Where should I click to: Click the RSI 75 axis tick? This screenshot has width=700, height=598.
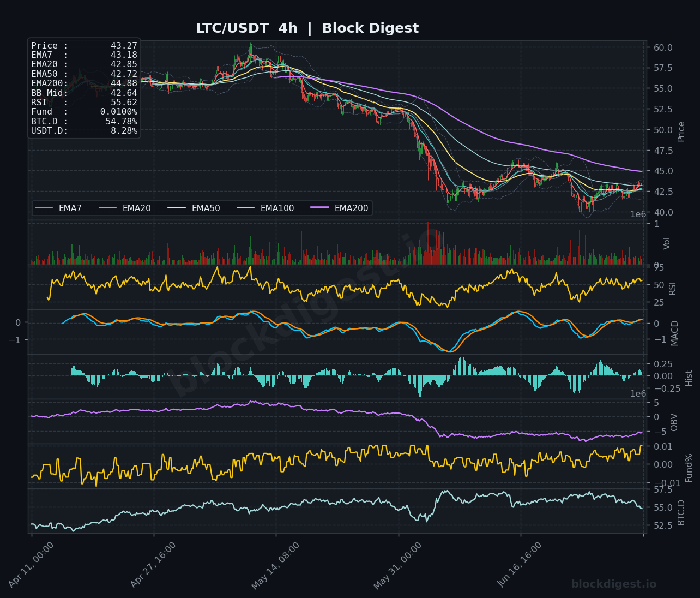(x=659, y=268)
